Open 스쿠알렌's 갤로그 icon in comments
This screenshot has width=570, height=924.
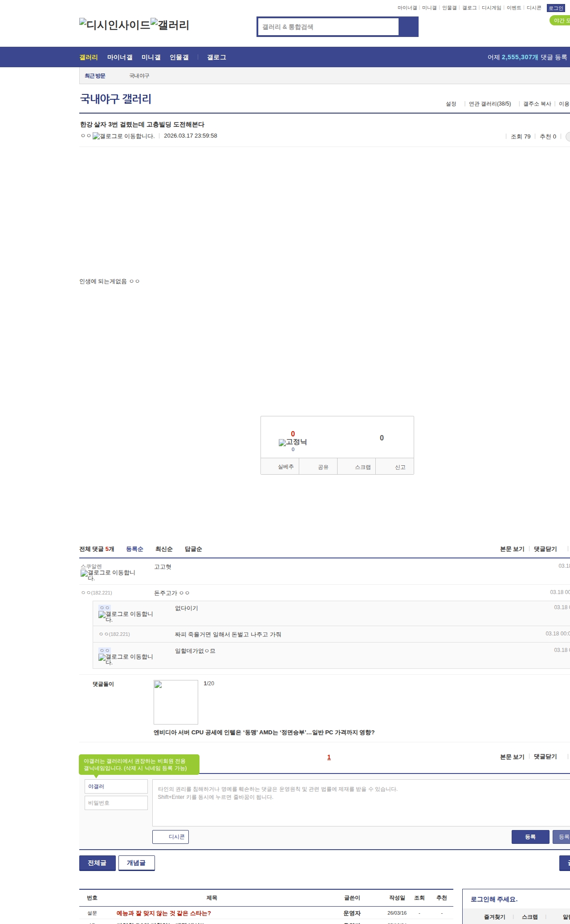[108, 575]
